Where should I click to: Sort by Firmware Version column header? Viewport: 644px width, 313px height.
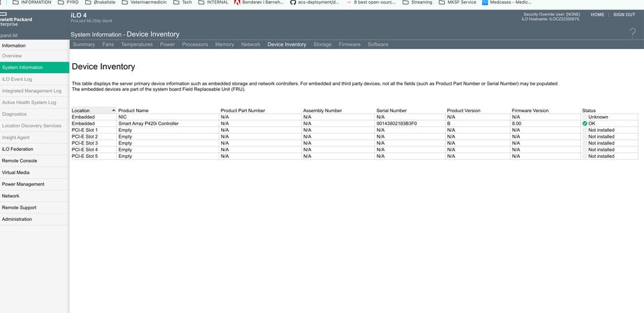pyautogui.click(x=530, y=111)
